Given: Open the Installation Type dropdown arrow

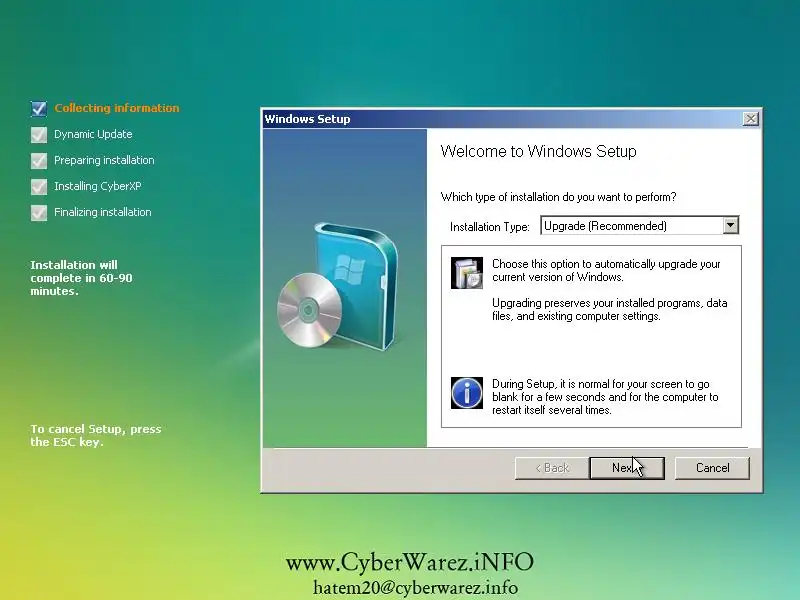Looking at the screenshot, I should point(731,226).
